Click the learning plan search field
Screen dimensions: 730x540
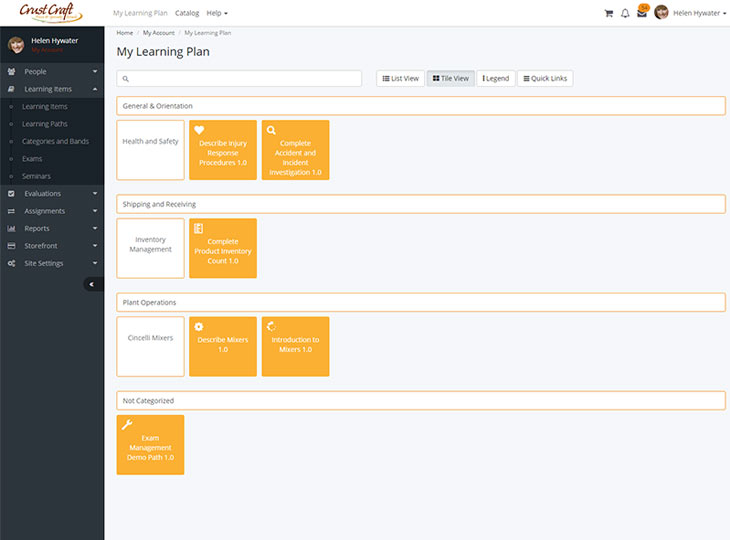(x=239, y=78)
